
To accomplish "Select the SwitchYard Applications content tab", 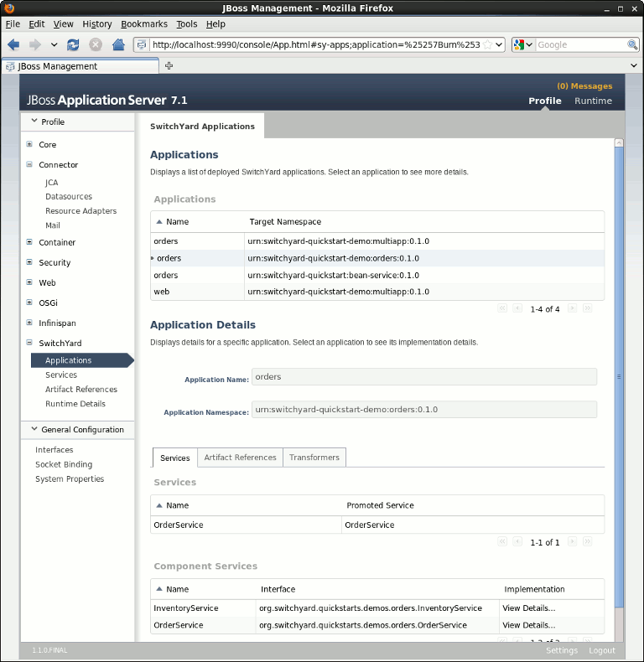I will [x=202, y=127].
